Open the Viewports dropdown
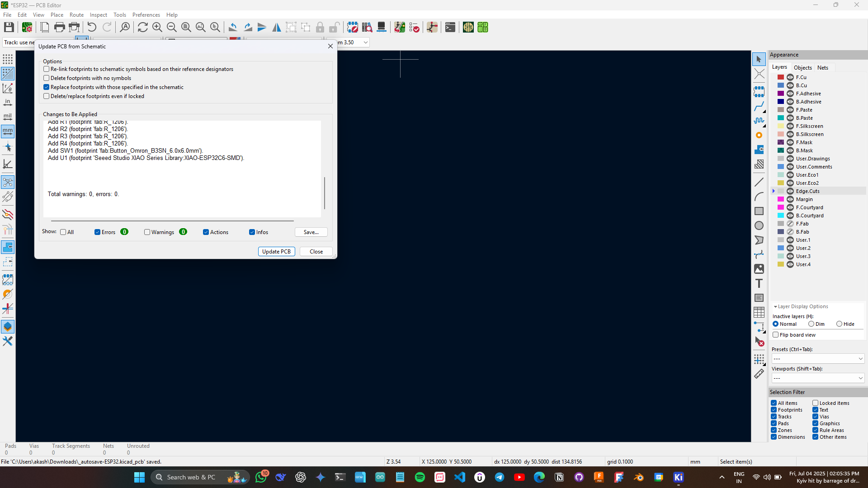 tap(818, 378)
